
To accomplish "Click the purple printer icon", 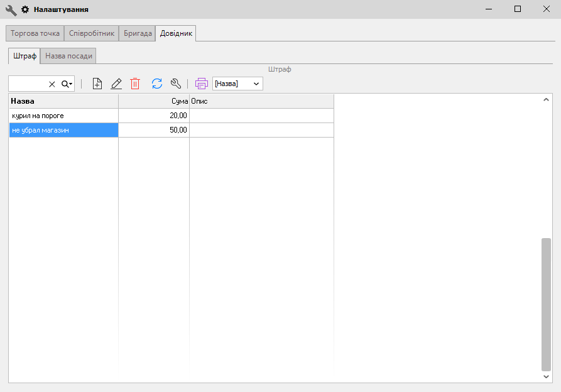I will coord(202,84).
